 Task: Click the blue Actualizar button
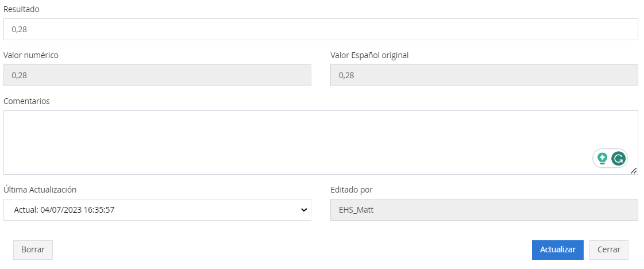(x=558, y=249)
